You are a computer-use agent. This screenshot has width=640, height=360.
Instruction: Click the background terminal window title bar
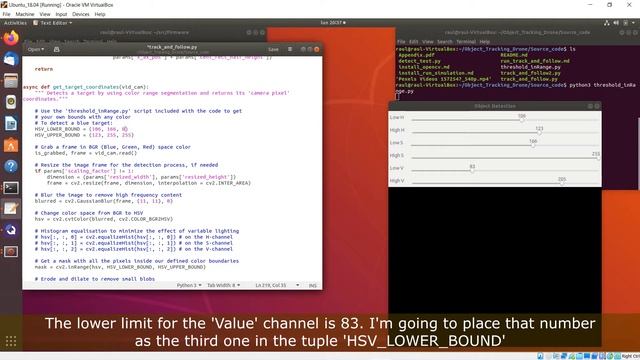[x=144, y=32]
